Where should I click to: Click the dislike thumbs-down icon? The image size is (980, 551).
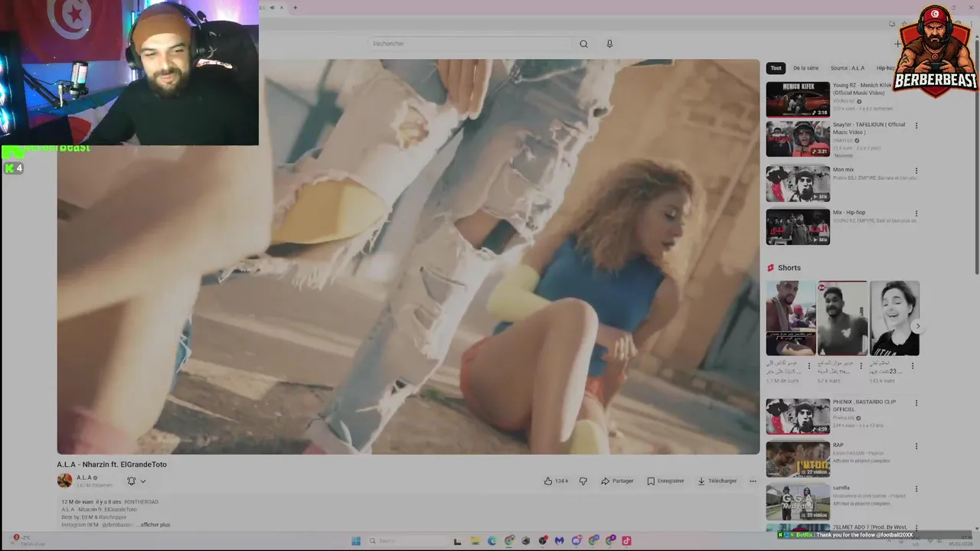tap(583, 481)
